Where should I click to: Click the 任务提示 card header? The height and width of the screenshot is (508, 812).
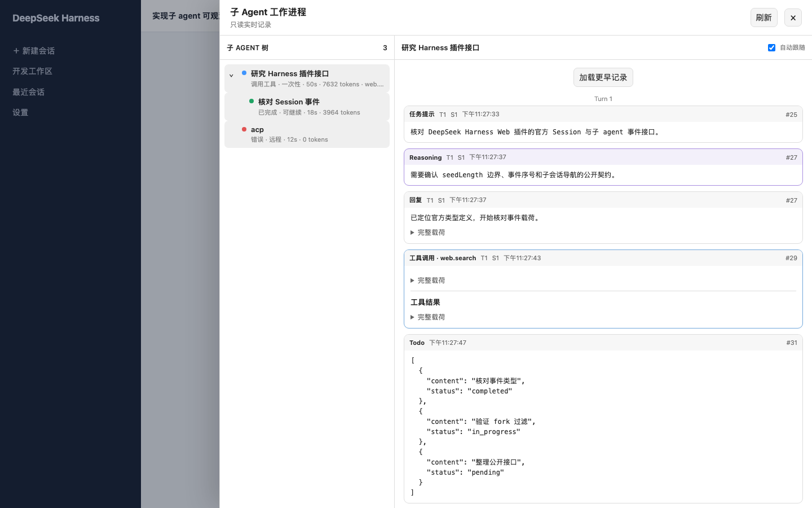pyautogui.click(x=603, y=114)
